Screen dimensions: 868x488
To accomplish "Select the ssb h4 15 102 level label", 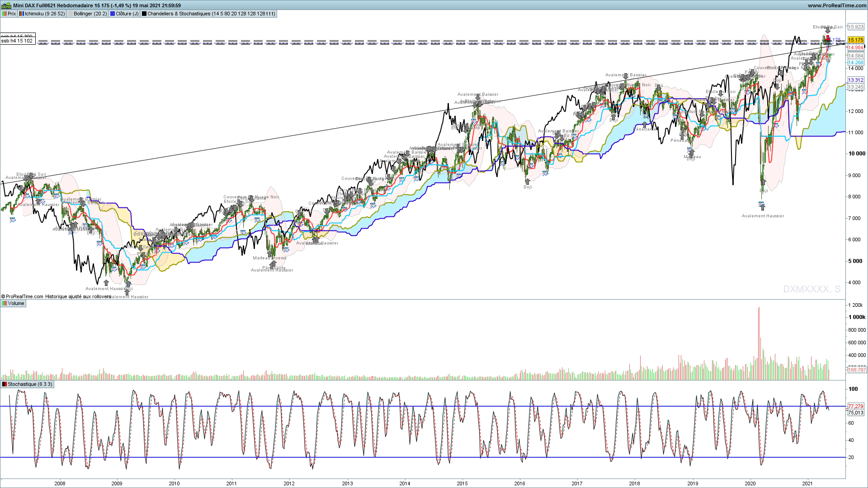I will tap(17, 41).
